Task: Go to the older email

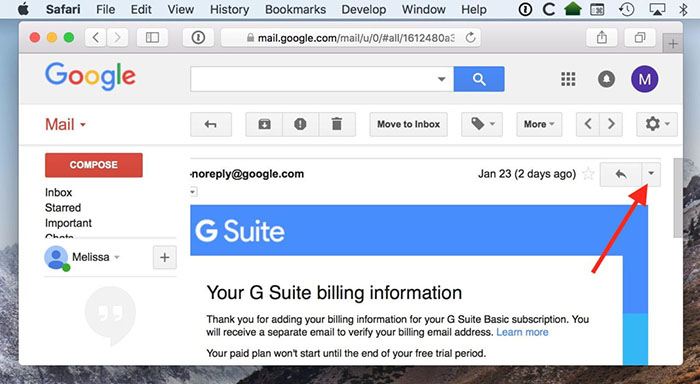Action: tap(612, 124)
